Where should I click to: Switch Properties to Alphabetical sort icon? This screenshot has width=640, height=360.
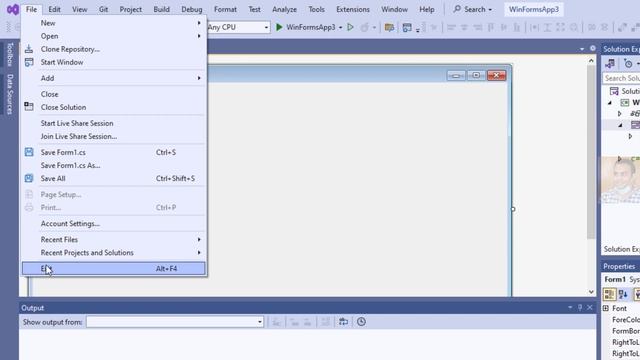tap(623, 294)
